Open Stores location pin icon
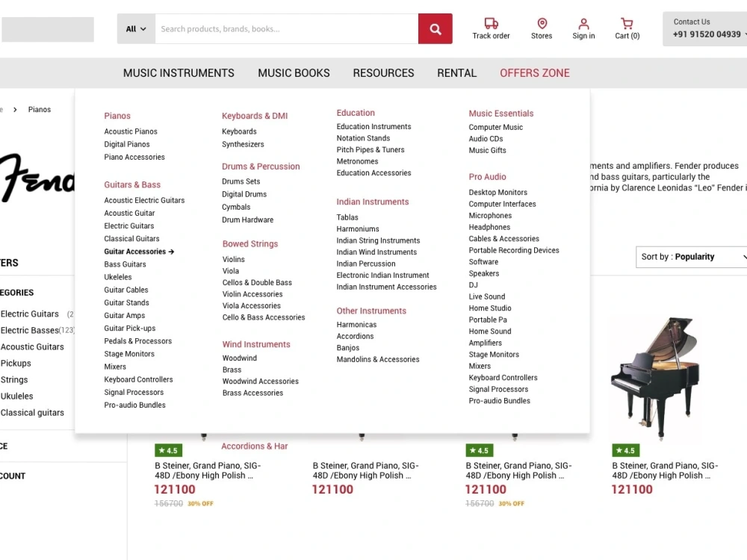The height and width of the screenshot is (560, 747). click(542, 23)
